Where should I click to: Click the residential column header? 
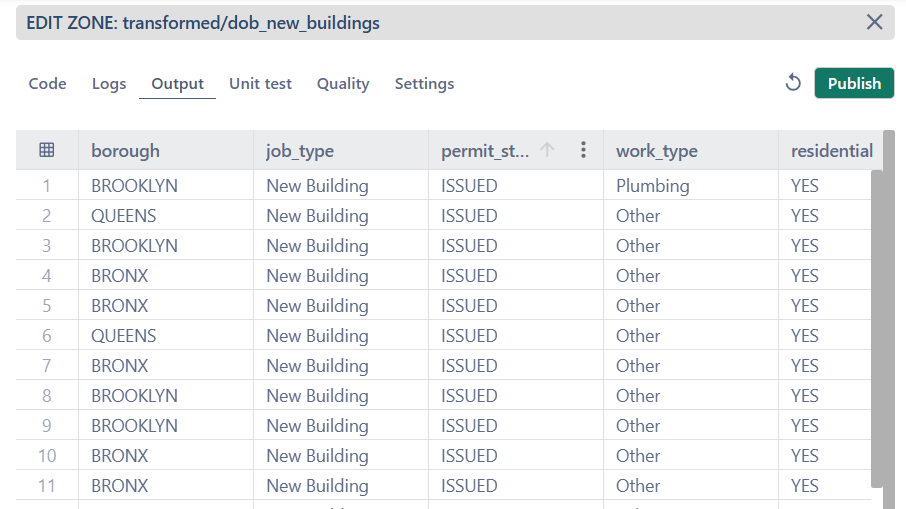click(831, 151)
